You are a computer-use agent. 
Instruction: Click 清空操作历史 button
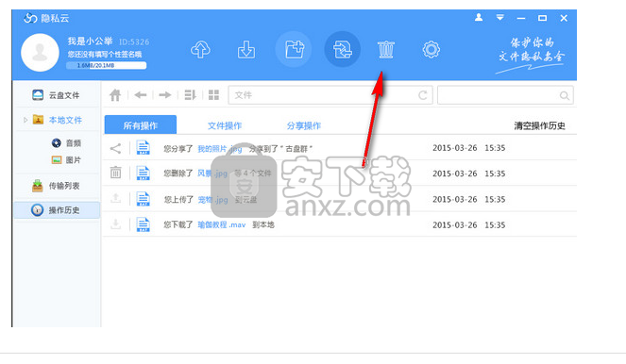[539, 126]
